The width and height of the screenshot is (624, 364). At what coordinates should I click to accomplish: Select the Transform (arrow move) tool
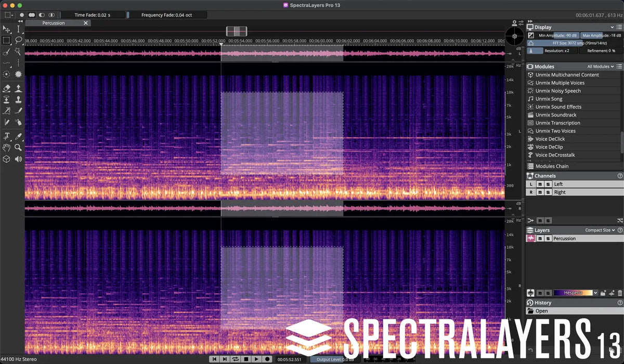pos(7,29)
